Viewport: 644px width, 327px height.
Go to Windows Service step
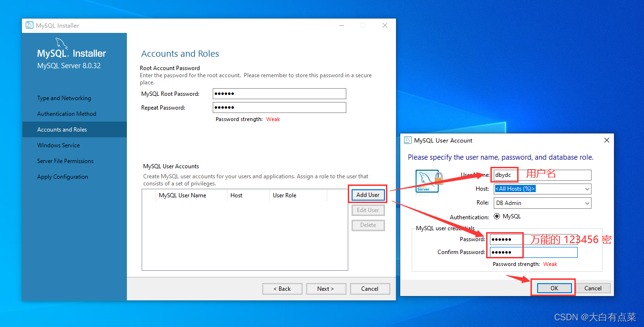click(58, 145)
